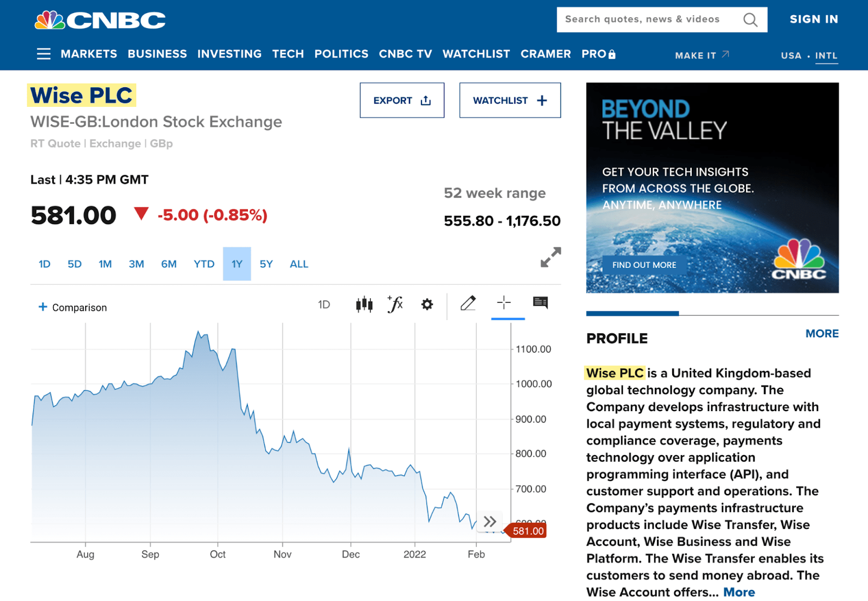Enable the 5D chart range
The height and width of the screenshot is (601, 868).
74,264
